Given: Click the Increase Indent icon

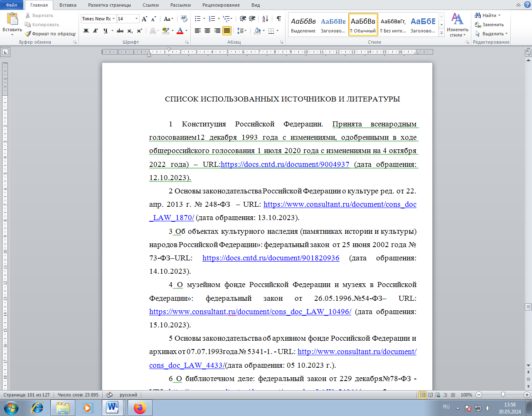Looking at the screenshot, I should (252, 19).
